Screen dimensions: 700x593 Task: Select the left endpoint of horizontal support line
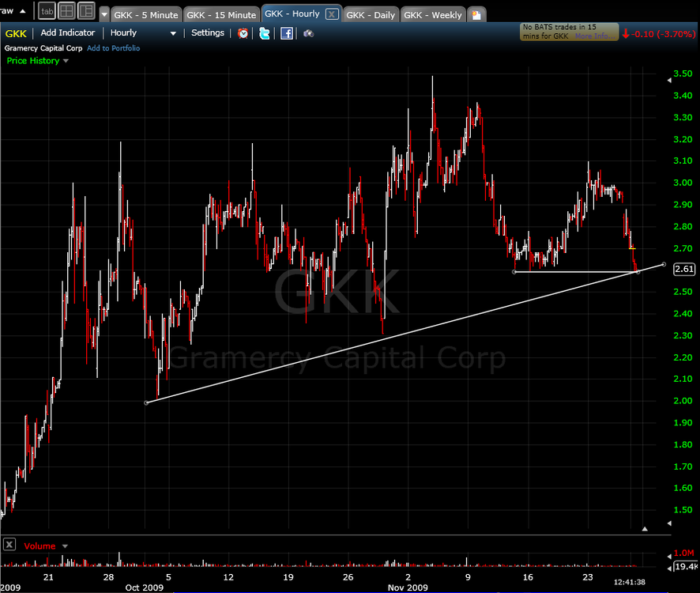point(514,272)
